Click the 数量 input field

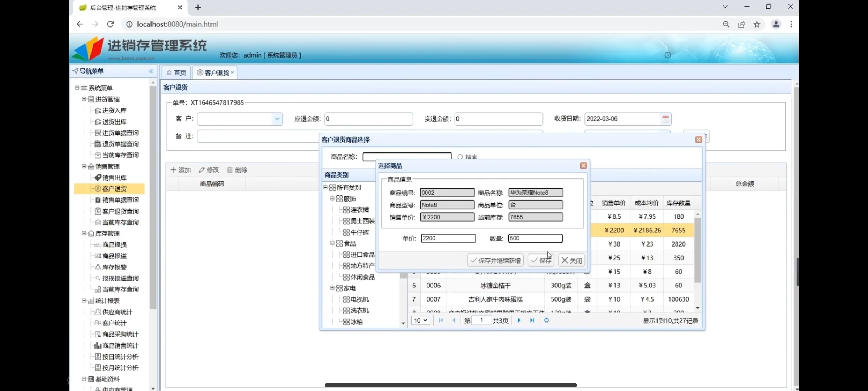(535, 238)
